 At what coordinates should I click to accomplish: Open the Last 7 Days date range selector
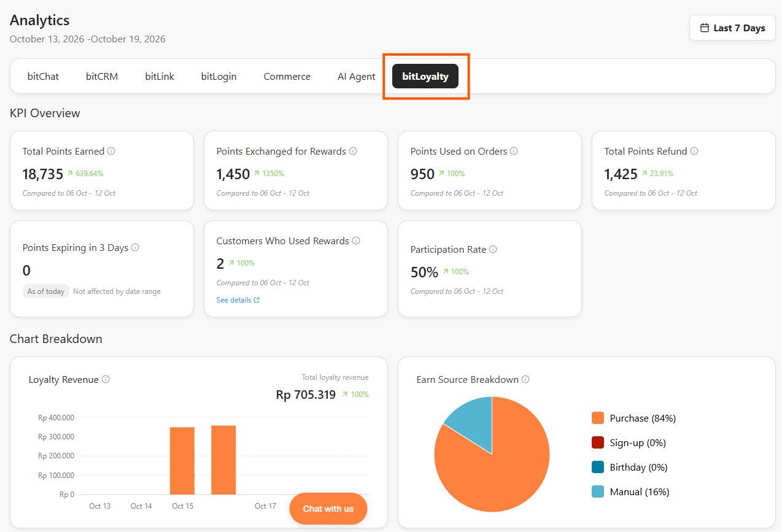732,28
